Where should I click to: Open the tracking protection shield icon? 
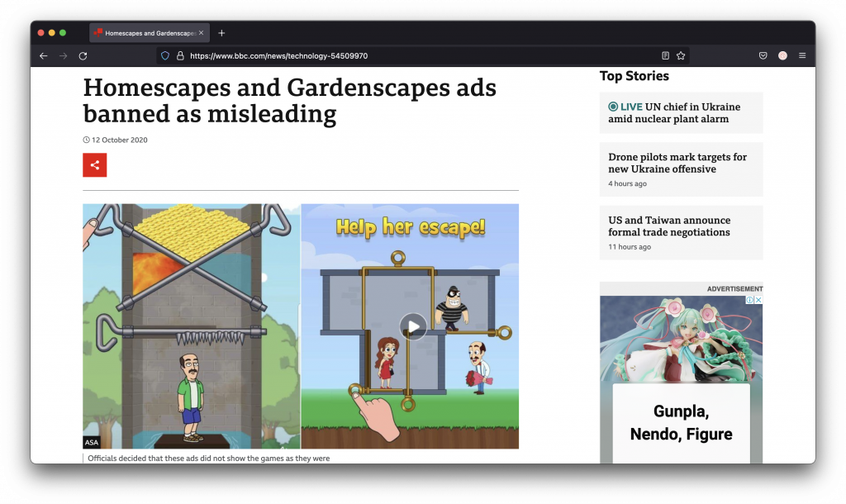[165, 56]
